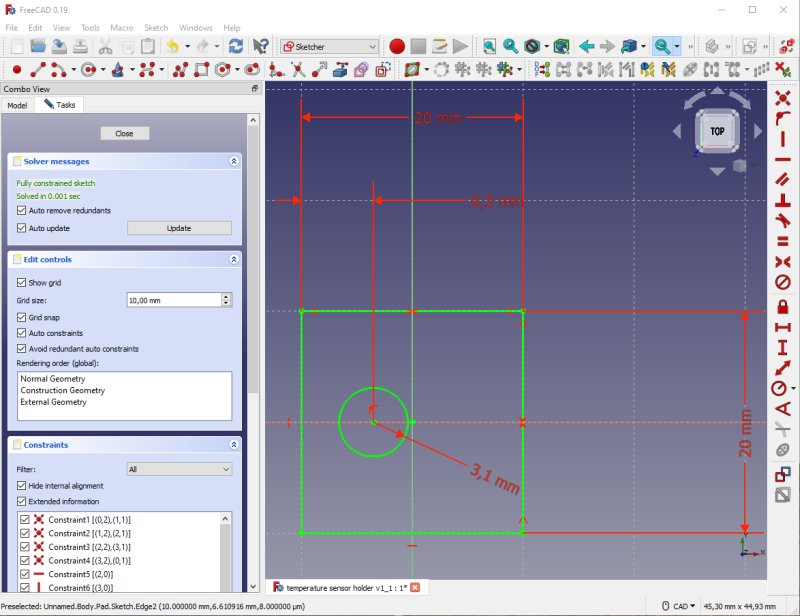The width and height of the screenshot is (800, 616).
Task: Select the create line tool
Action: (x=38, y=69)
